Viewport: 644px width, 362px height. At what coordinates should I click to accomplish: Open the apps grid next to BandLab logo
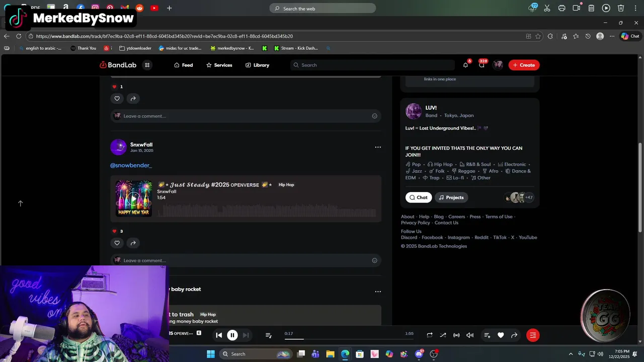147,65
